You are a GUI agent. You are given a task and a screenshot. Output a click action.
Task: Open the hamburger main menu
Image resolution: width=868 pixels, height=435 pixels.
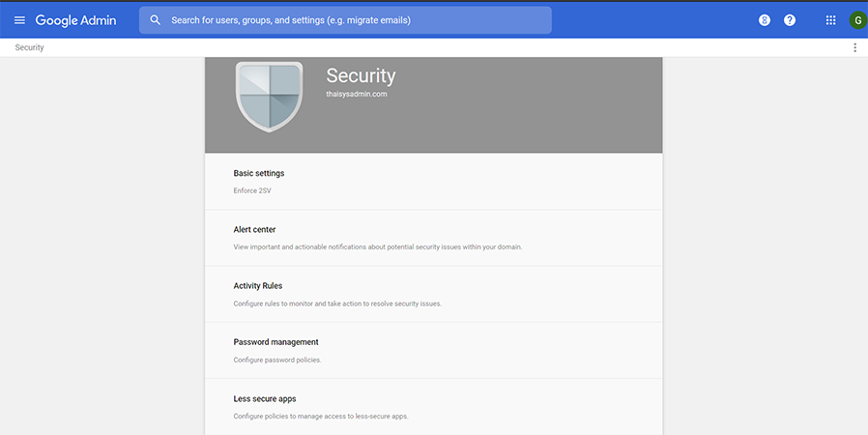[19, 20]
